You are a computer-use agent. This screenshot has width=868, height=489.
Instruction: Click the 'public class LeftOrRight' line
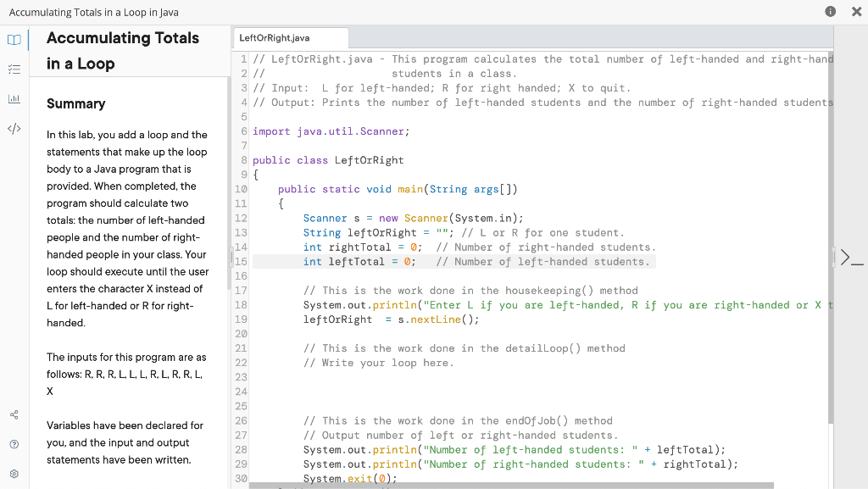[x=328, y=160]
